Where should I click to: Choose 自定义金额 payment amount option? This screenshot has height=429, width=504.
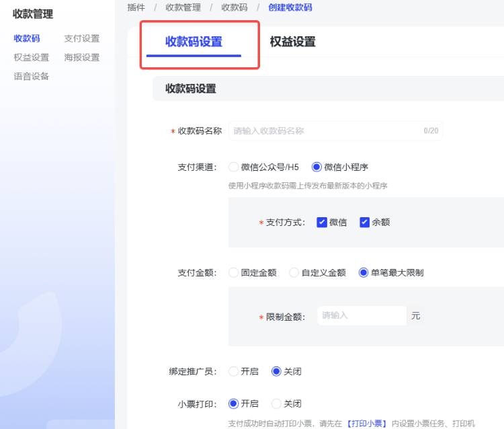point(294,272)
